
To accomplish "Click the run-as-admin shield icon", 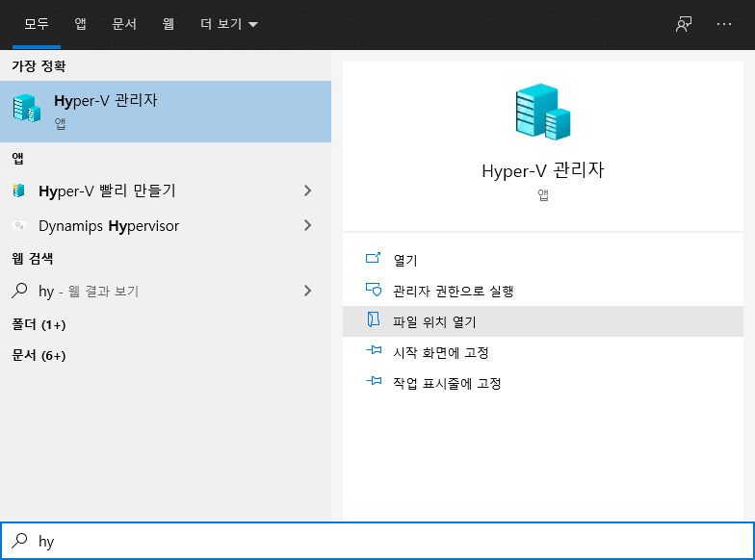I will tap(374, 290).
